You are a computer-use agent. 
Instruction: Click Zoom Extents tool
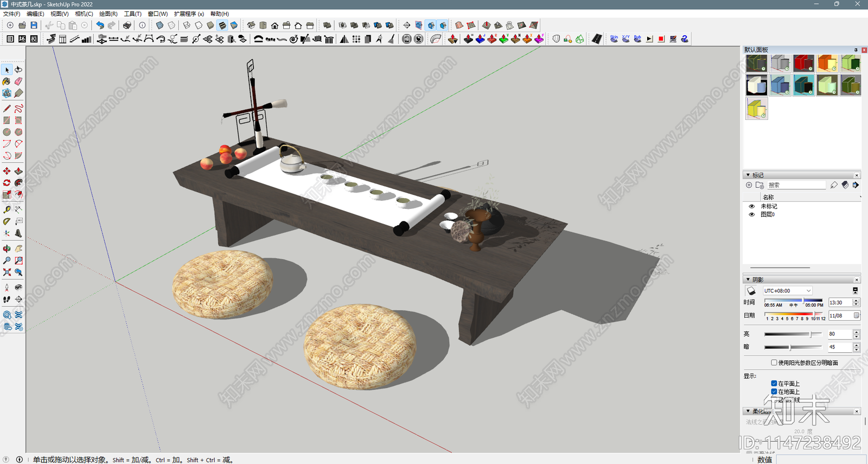[7, 272]
